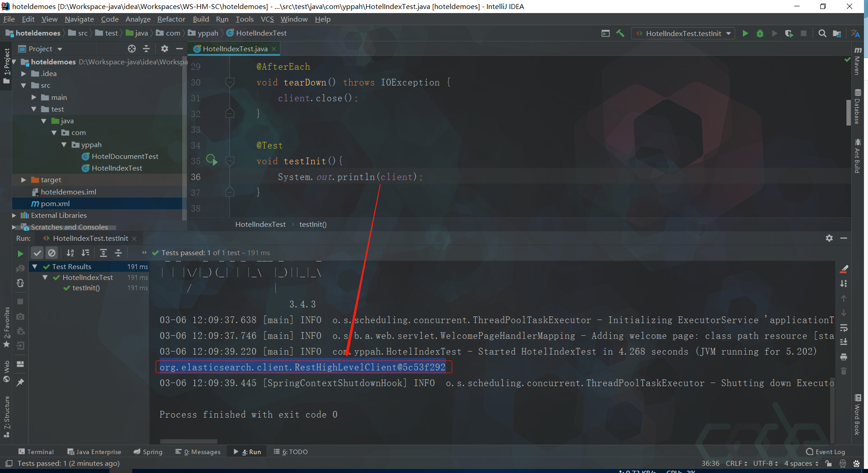Open Project Structure icon in the top toolbar
Viewport: 868px width, 473px height.
click(x=837, y=33)
